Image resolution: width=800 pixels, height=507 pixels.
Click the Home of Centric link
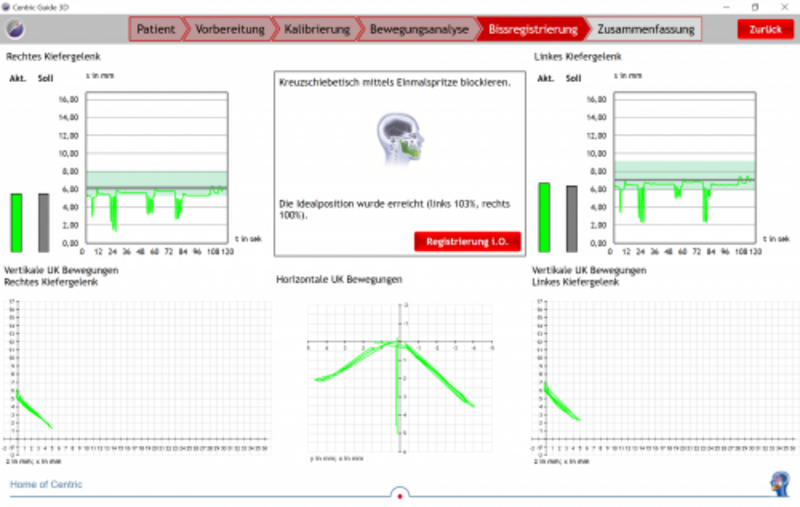[46, 484]
